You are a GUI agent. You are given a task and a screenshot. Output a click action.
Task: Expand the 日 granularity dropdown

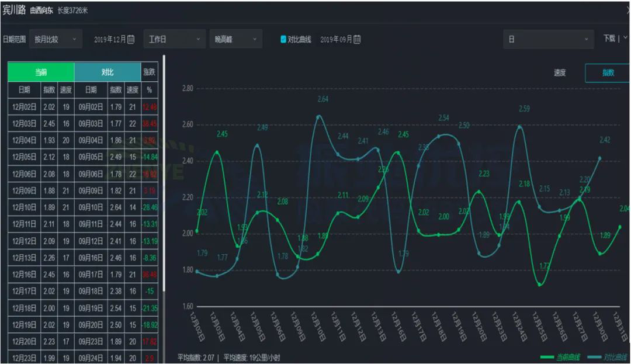tap(548, 39)
